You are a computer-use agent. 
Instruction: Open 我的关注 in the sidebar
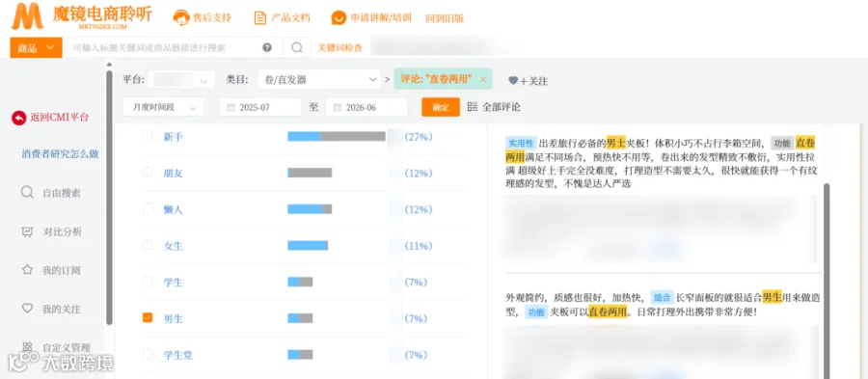tap(62, 309)
